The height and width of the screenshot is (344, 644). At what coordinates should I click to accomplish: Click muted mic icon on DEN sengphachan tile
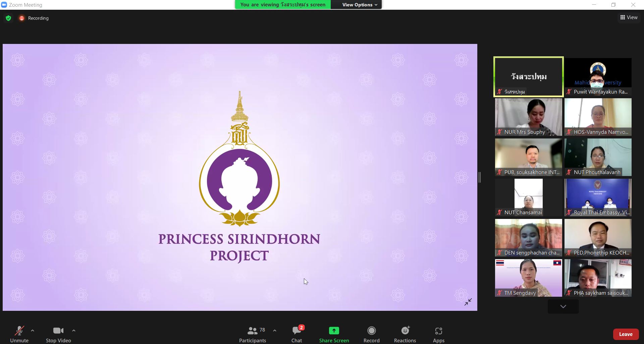(x=499, y=253)
